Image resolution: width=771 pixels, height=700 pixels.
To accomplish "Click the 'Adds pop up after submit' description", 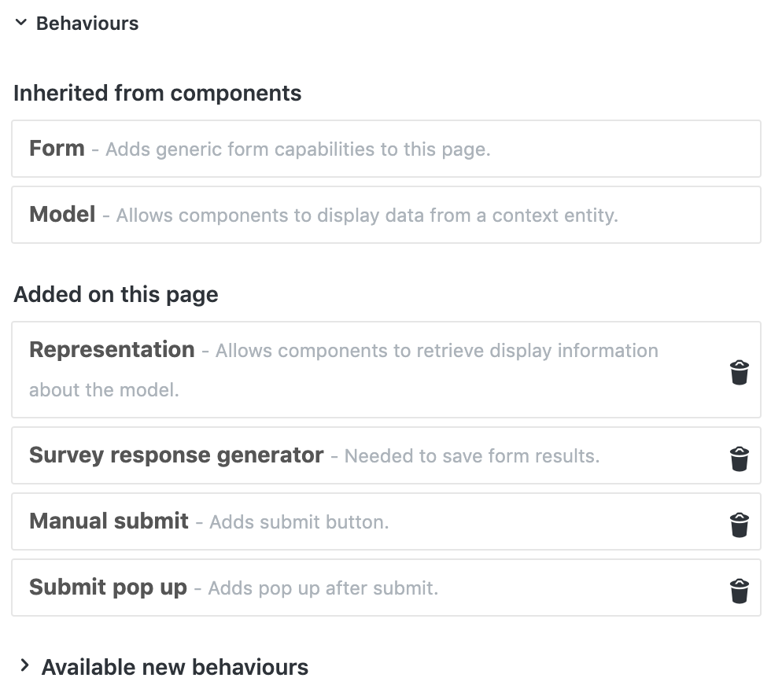I will coord(323,588).
